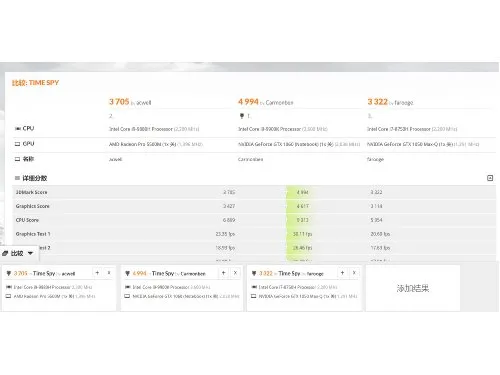Remove the 4994 Carmonben result with X
The height and width of the screenshot is (375, 500).
[235, 273]
